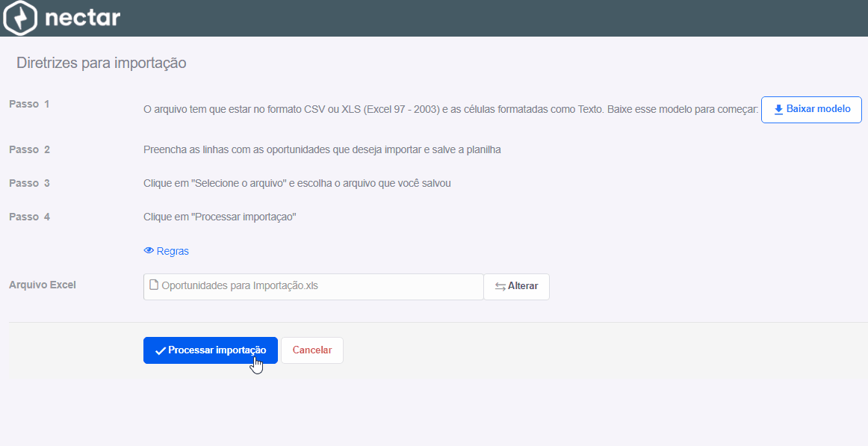Open the Regras rules link
The image size is (868, 446).
(166, 251)
